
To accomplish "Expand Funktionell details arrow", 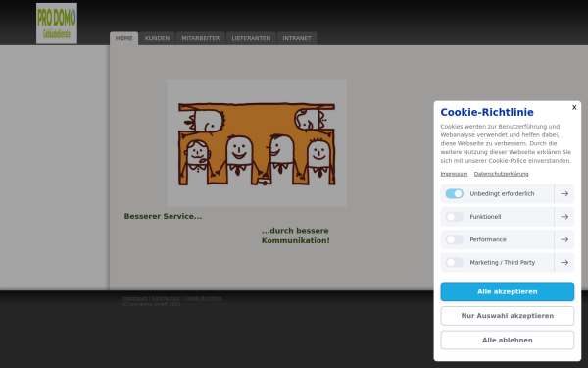I will point(564,217).
